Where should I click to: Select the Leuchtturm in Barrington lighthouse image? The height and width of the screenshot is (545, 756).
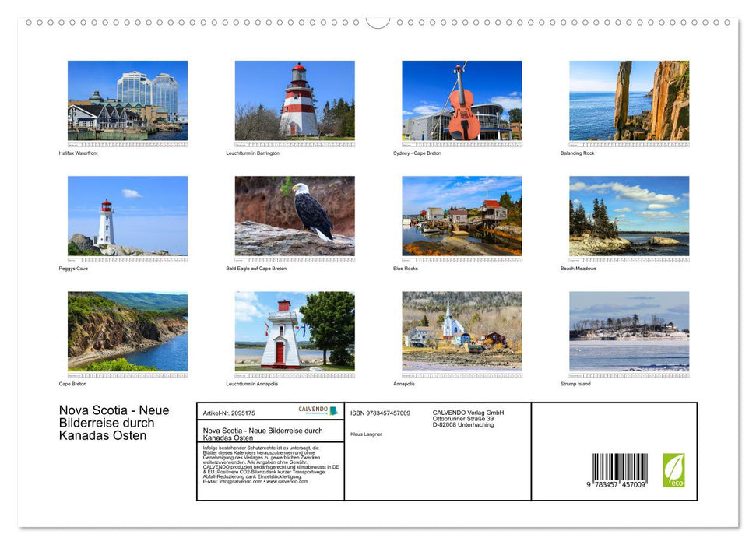[x=295, y=100]
